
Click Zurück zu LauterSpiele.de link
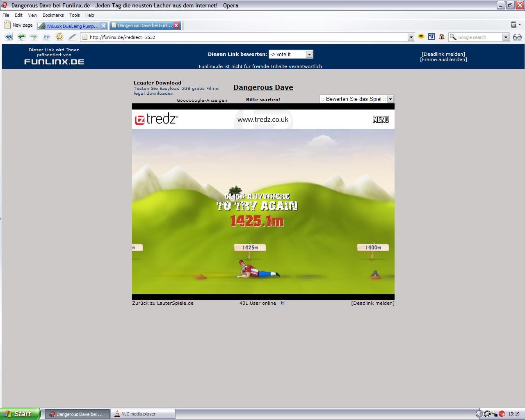click(x=163, y=303)
